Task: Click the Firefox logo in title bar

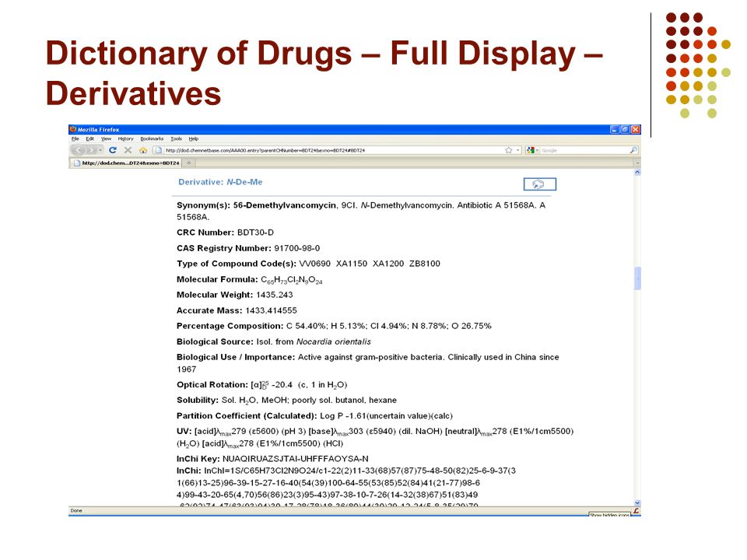Action: coord(73,129)
